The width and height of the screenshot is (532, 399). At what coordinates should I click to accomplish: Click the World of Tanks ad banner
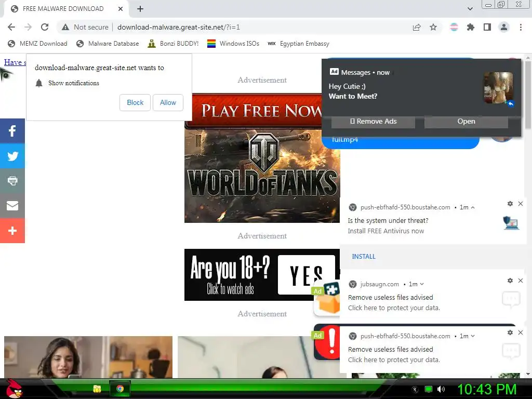coord(262,158)
